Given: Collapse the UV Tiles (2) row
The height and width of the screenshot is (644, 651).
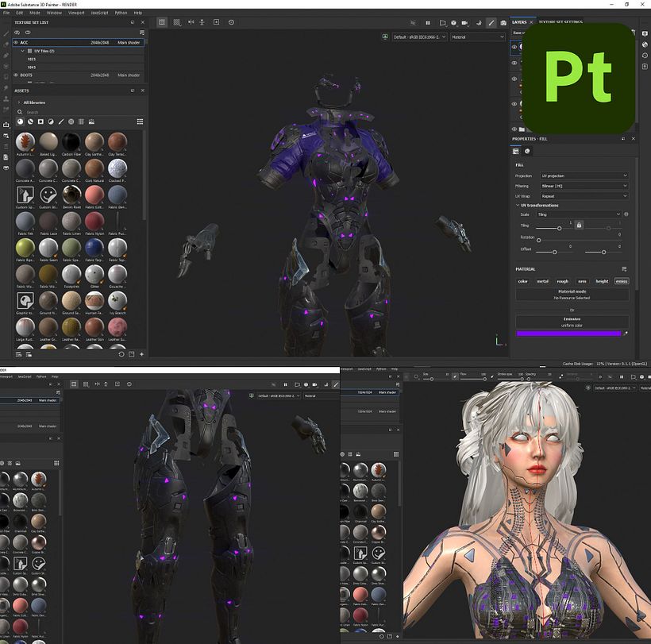Looking at the screenshot, I should (x=22, y=51).
